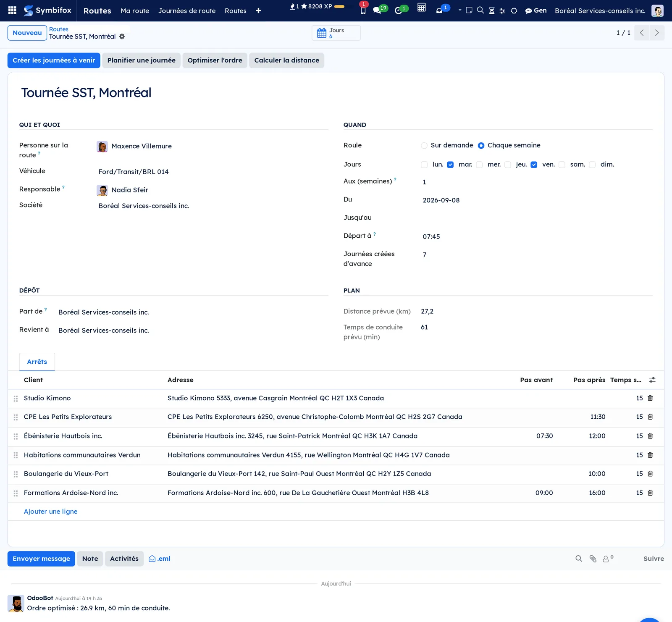This screenshot has height=622, width=672.
Task: Open the Jours calendar stat button
Action: coord(336,33)
